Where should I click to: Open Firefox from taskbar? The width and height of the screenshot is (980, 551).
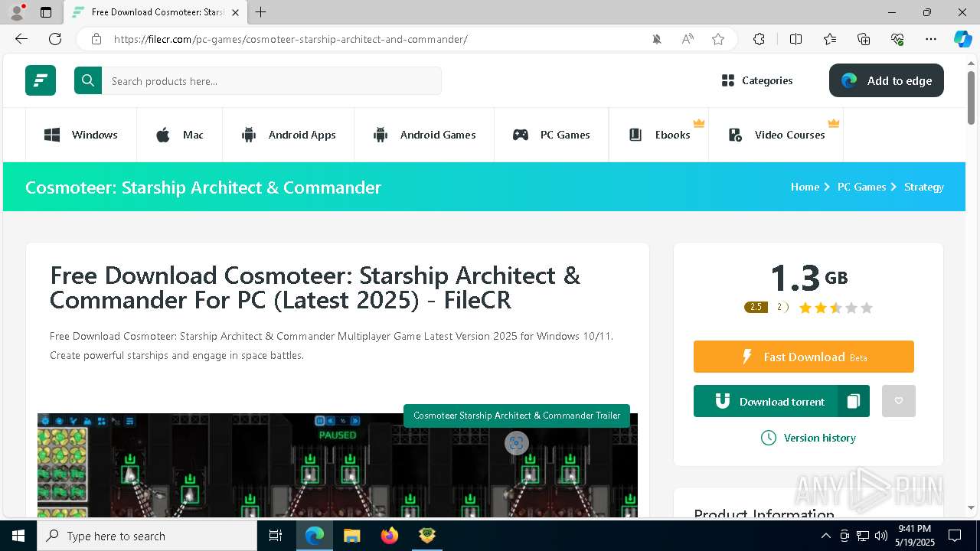coord(390,536)
